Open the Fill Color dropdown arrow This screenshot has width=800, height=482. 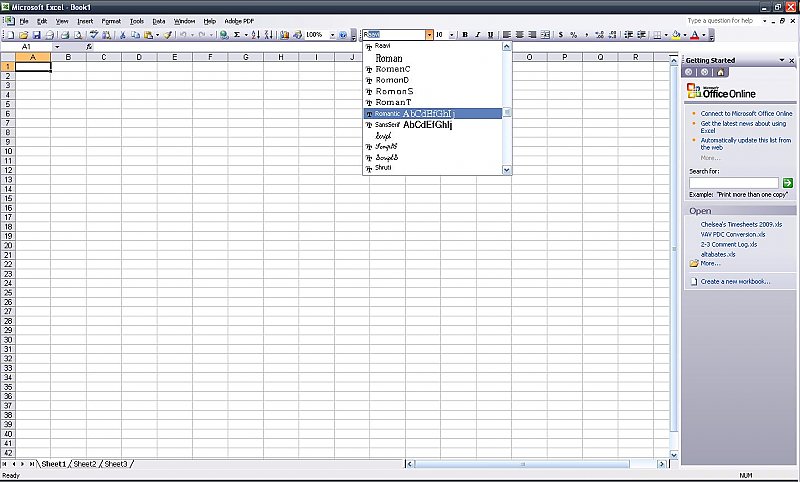coord(685,35)
